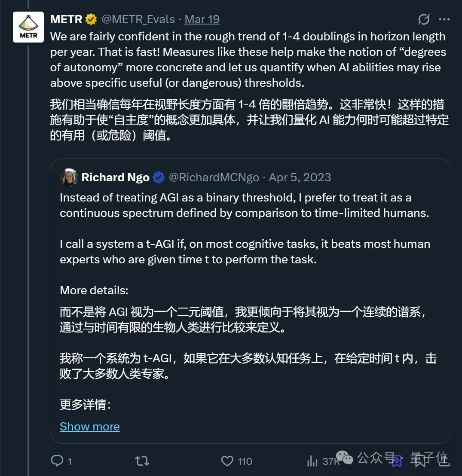Reply to the METR tweet

point(57,461)
